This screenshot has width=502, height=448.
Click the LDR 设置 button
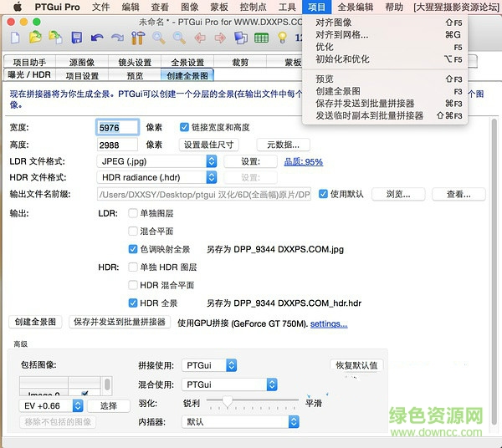pos(250,161)
